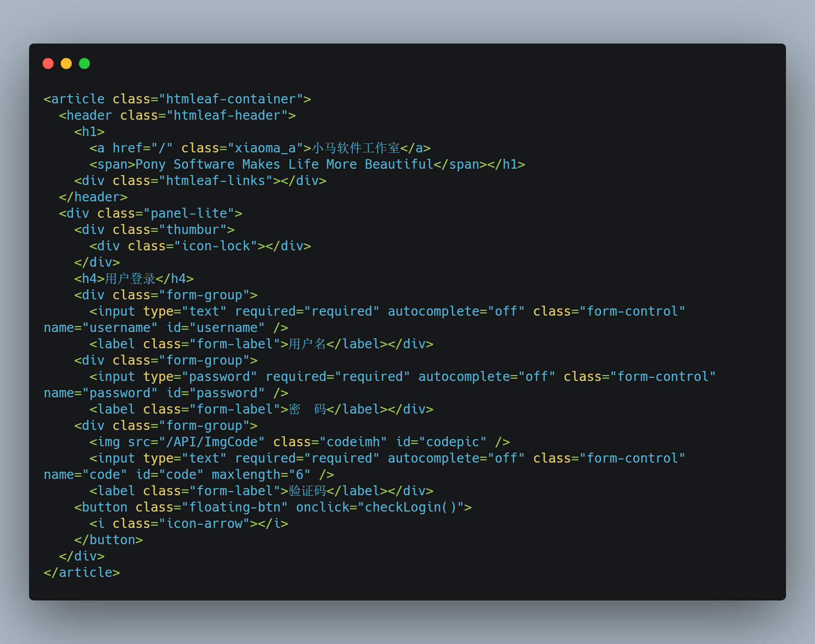Click the maxlength="6" attribute
815x644 pixels.
coord(261,474)
